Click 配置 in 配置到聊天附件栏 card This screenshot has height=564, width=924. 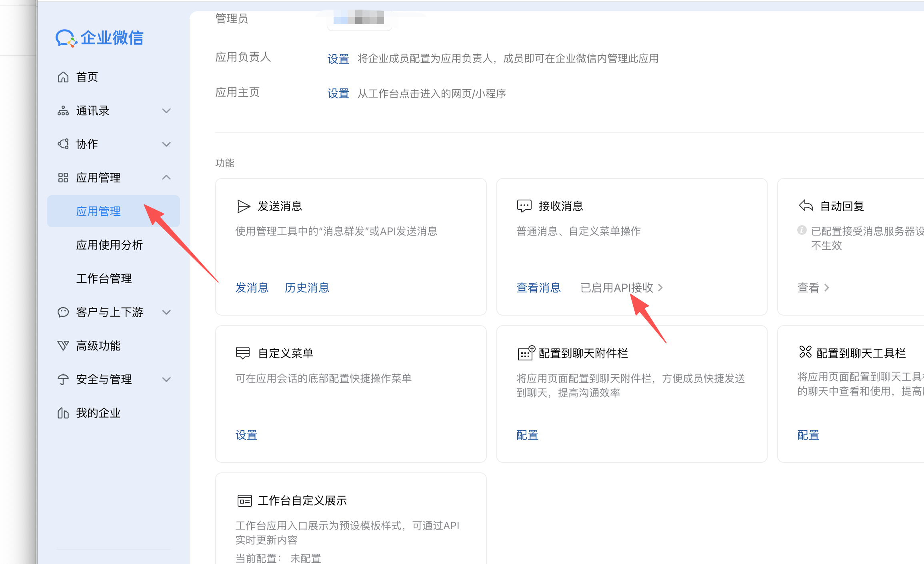tap(528, 435)
